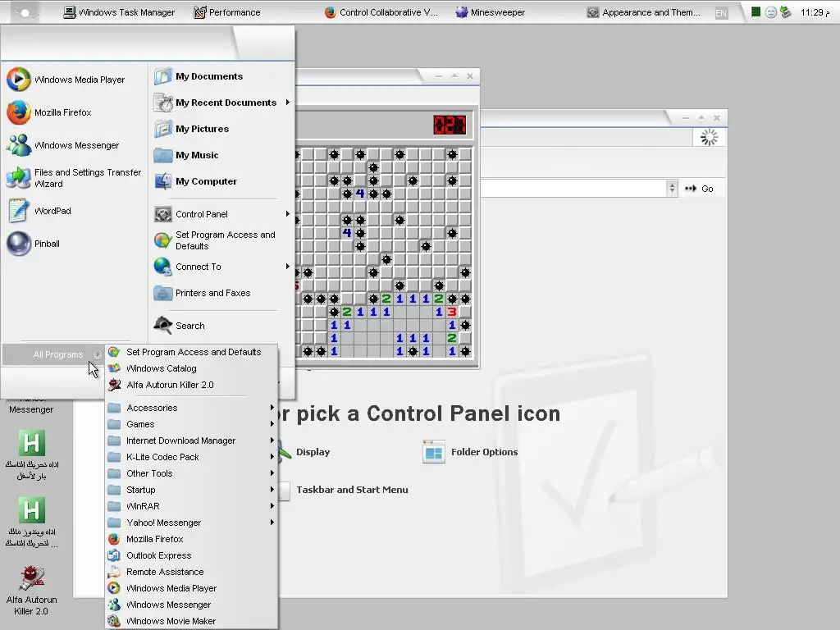The width and height of the screenshot is (840, 630).
Task: Expand Other Tools folder
Action: pyautogui.click(x=191, y=473)
